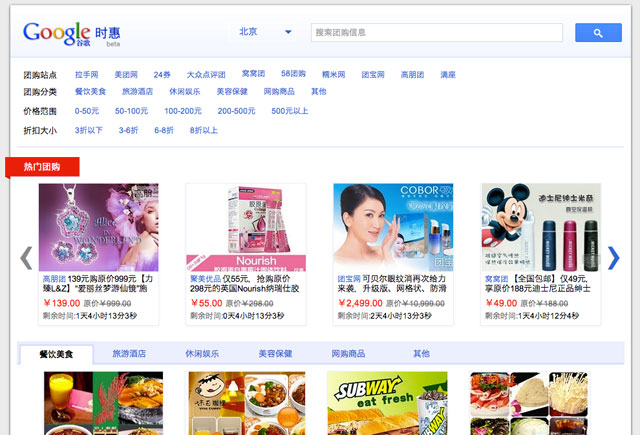640x435 pixels.
Task: Click the blue search magnifier button
Action: coord(598,33)
